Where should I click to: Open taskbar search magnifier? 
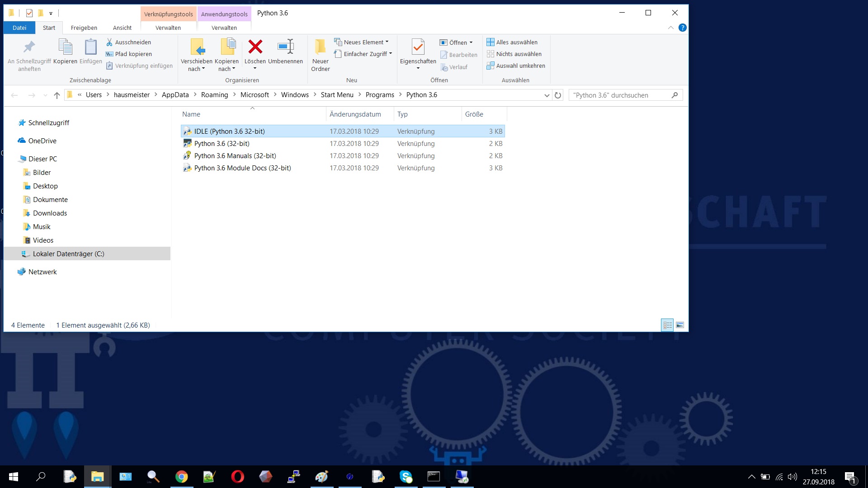pyautogui.click(x=41, y=477)
